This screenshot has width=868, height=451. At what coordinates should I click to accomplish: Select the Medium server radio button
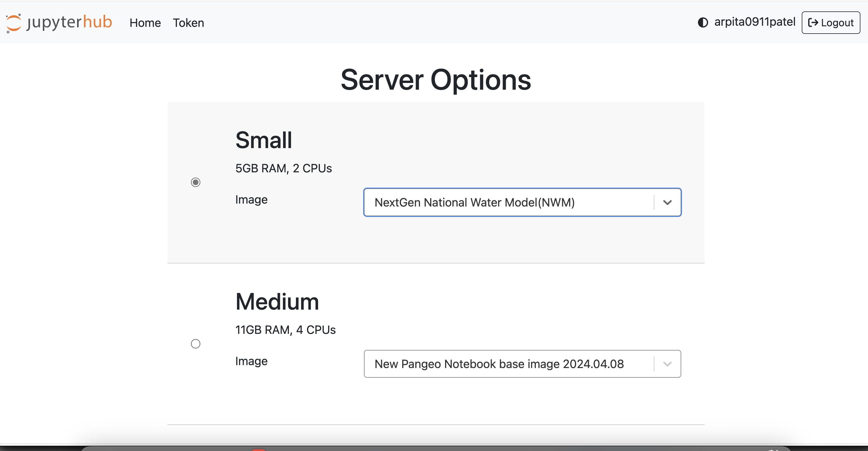196,344
